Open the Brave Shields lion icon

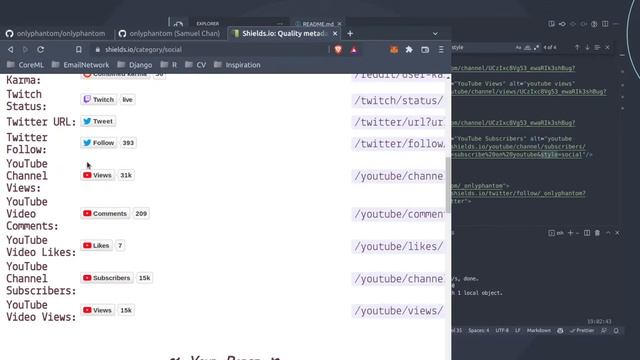pyautogui.click(x=338, y=49)
